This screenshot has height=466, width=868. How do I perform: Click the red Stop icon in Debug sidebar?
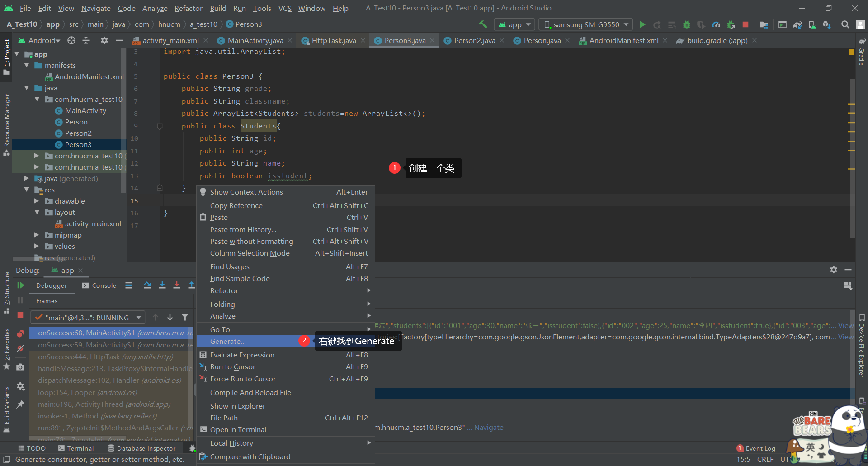tap(20, 315)
